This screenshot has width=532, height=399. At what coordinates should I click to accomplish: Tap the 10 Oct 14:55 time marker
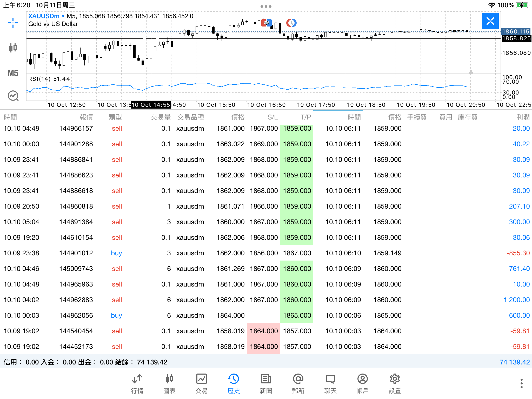click(151, 105)
